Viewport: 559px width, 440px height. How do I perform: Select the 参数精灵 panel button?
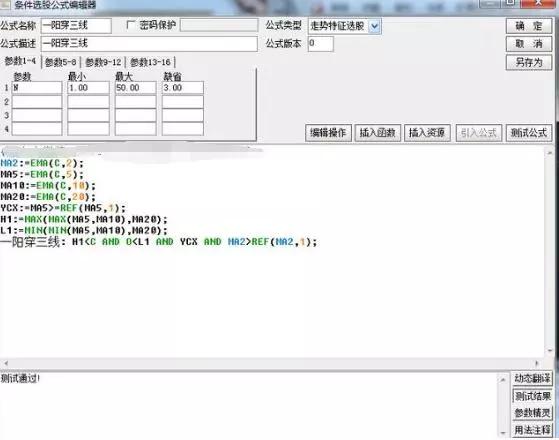532,413
